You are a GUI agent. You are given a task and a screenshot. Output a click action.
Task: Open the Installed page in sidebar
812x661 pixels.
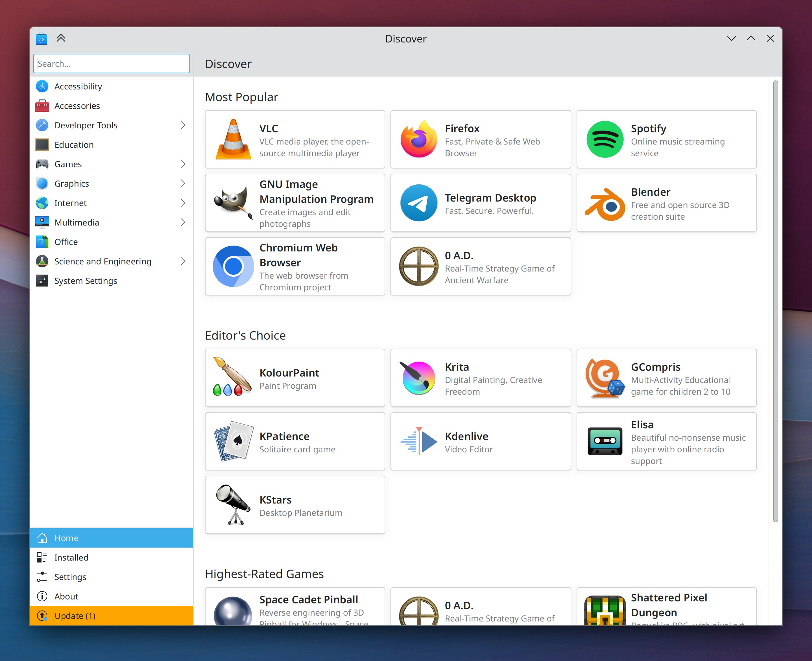tap(71, 557)
